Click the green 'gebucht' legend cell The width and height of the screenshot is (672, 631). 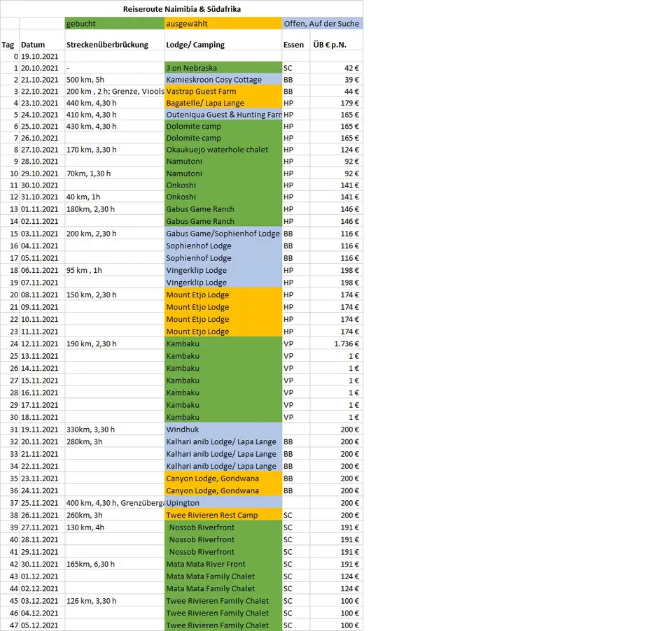115,24
